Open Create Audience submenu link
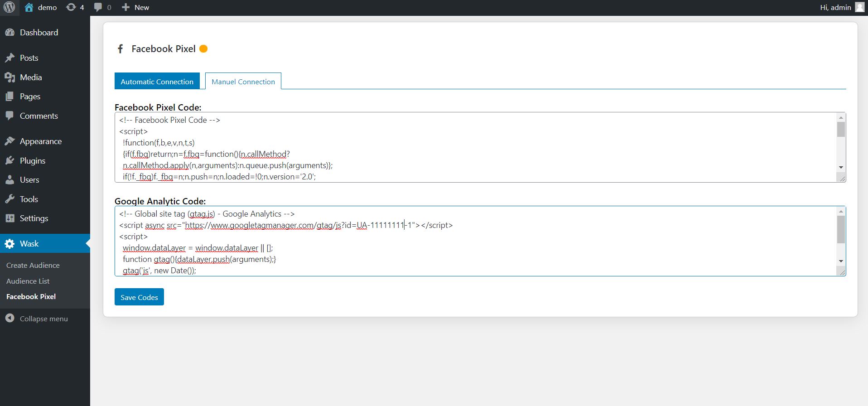 click(33, 265)
